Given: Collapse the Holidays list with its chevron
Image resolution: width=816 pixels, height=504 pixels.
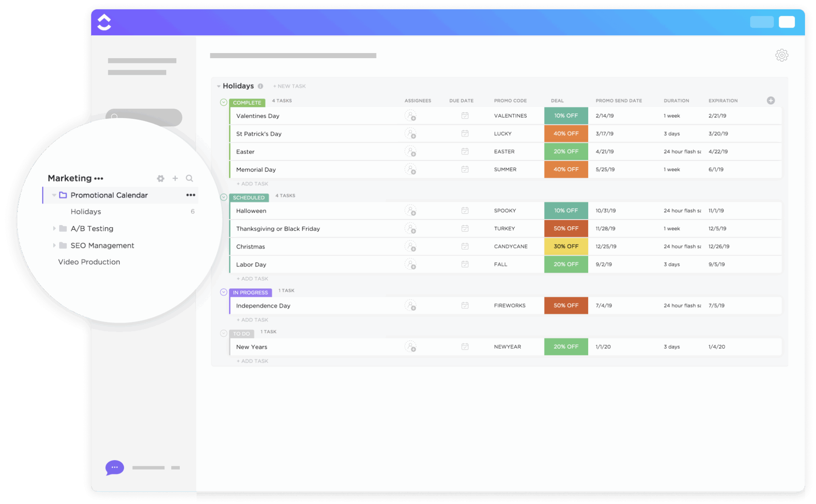Looking at the screenshot, I should [x=218, y=86].
